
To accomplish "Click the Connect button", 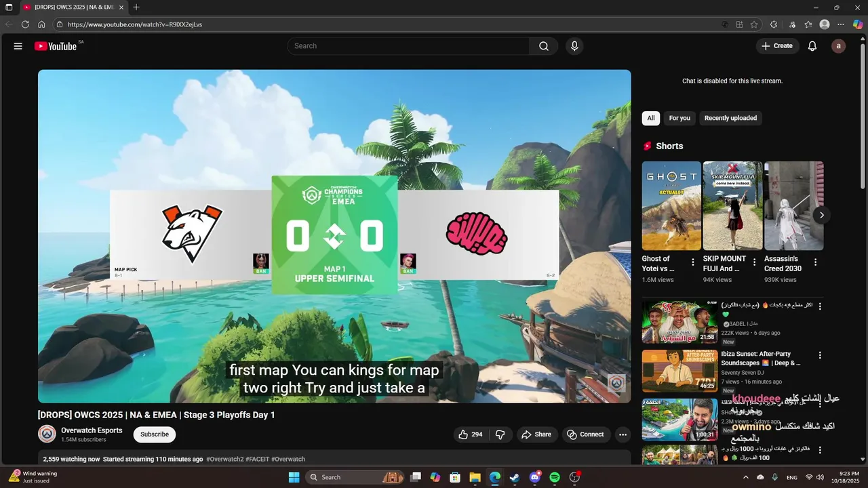I will click(585, 434).
